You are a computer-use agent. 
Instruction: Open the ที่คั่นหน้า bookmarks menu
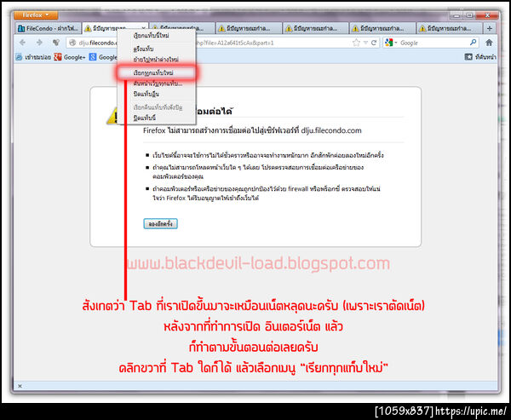pos(480,57)
